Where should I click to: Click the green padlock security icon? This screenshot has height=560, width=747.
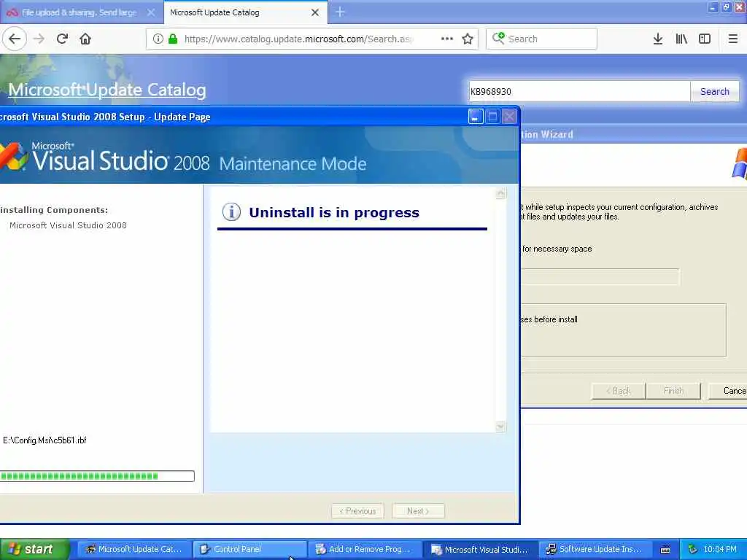173,39
